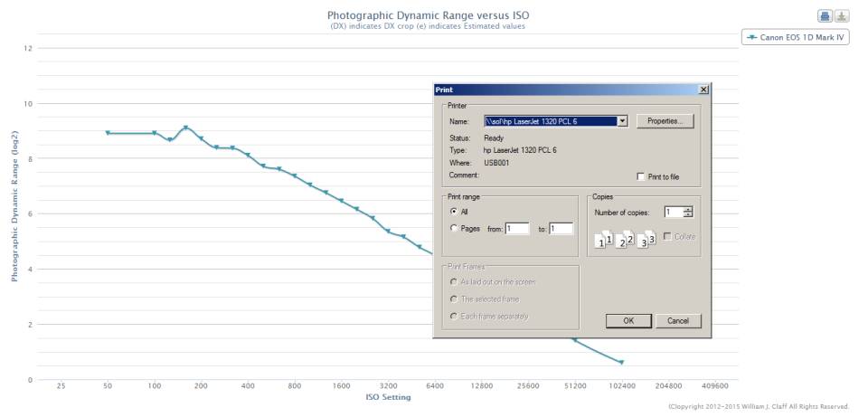Click the '6400' x-axis label
This screenshot has width=868, height=417.
[x=435, y=385]
